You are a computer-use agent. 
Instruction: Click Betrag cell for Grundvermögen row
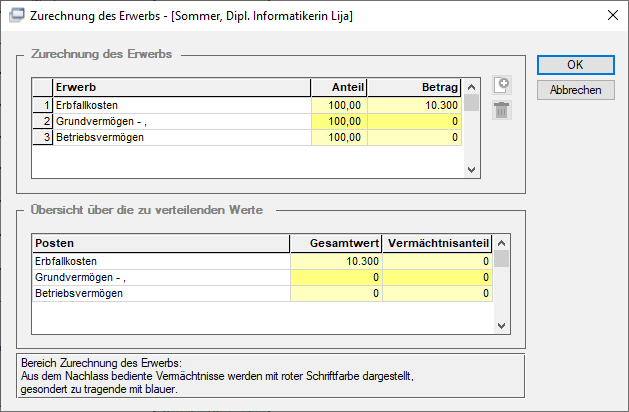point(414,121)
